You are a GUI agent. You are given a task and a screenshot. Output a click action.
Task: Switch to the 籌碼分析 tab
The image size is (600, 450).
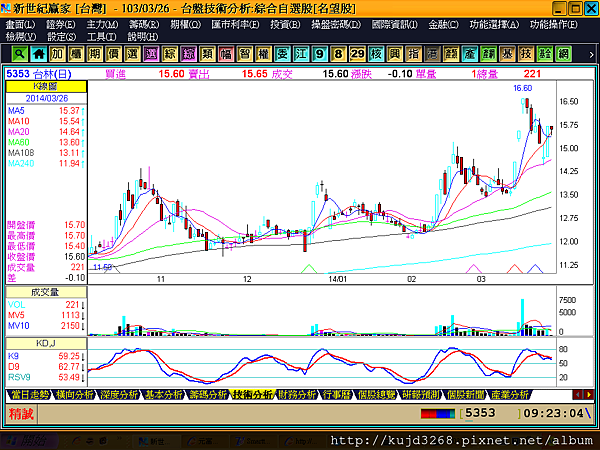[x=207, y=395]
